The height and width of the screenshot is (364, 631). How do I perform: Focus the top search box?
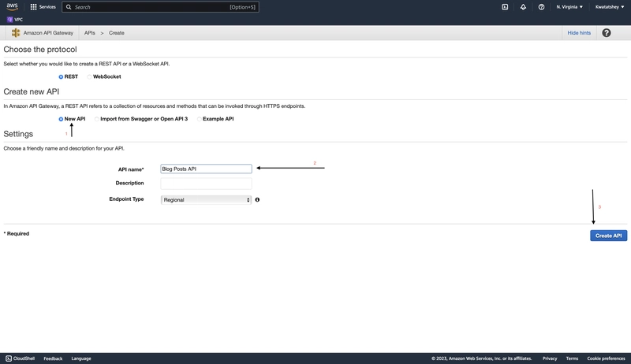pyautogui.click(x=160, y=7)
